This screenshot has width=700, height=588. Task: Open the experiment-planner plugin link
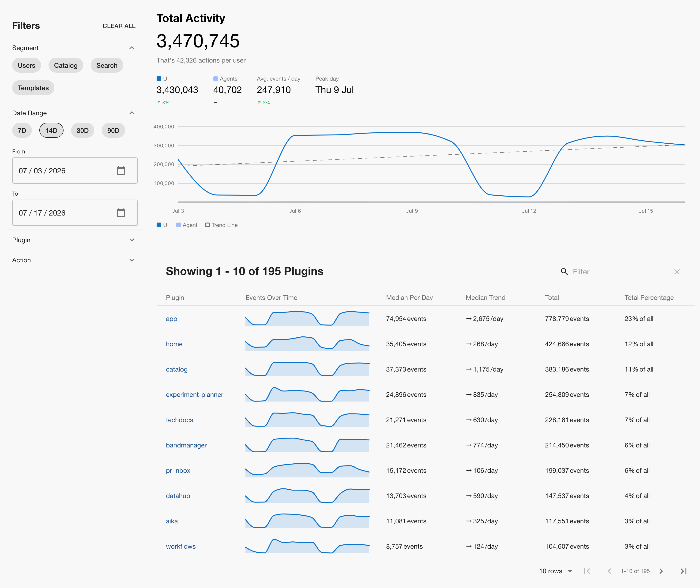pos(194,394)
